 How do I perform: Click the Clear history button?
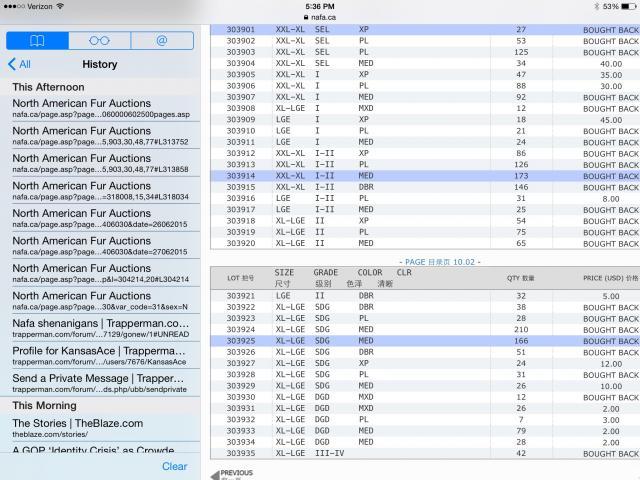(174, 466)
